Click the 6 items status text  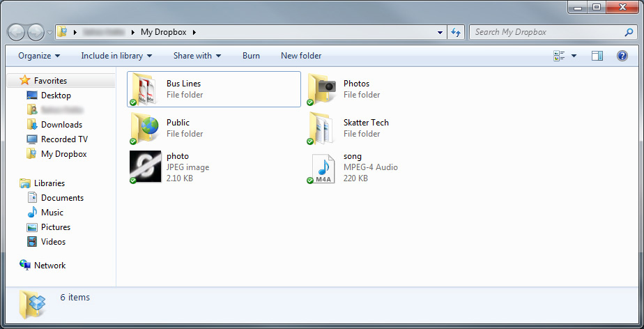click(75, 298)
